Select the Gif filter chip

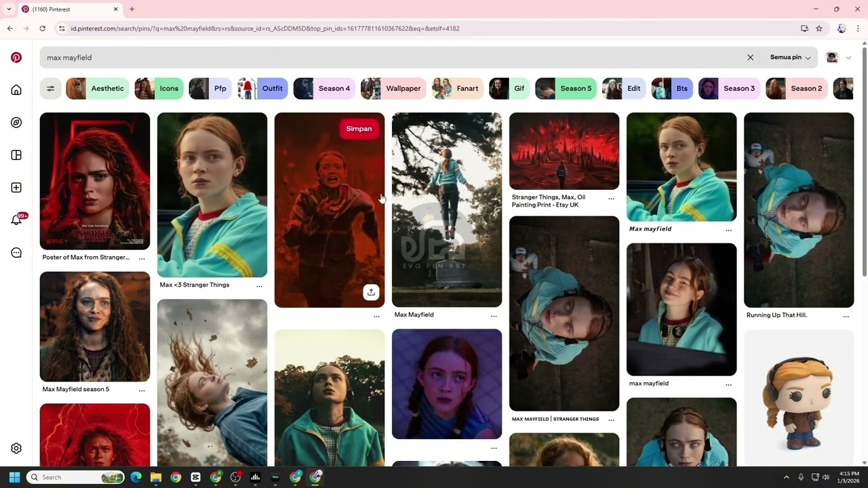[x=509, y=88]
